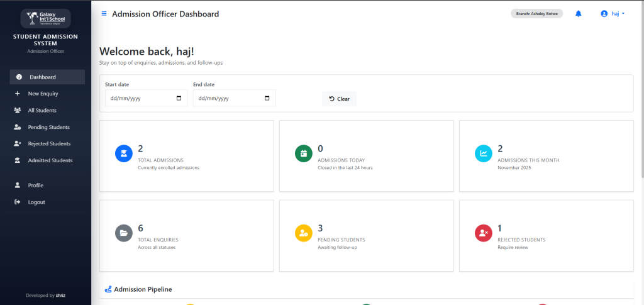This screenshot has height=305, width=644.
Task: Select Admitted Students in sidebar
Action: (50, 160)
